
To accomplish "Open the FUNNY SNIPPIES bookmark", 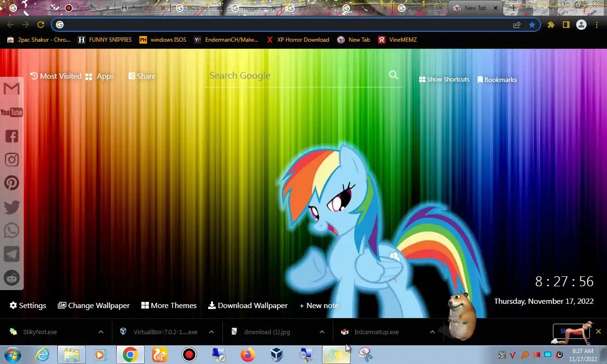I will [105, 40].
